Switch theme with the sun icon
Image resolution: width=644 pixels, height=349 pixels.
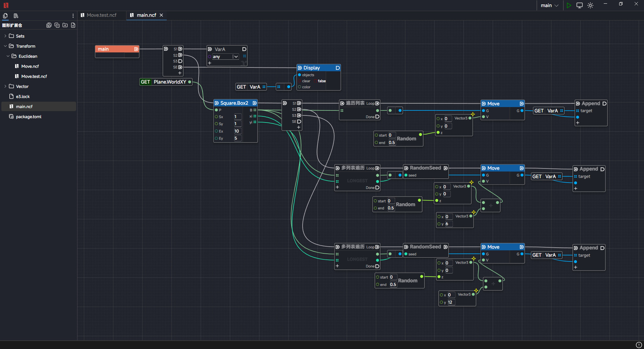click(590, 5)
